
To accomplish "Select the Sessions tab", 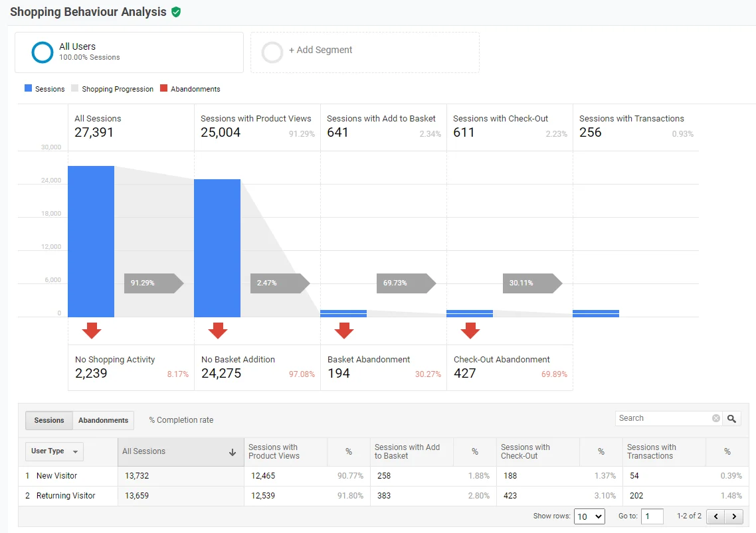I will 48,420.
